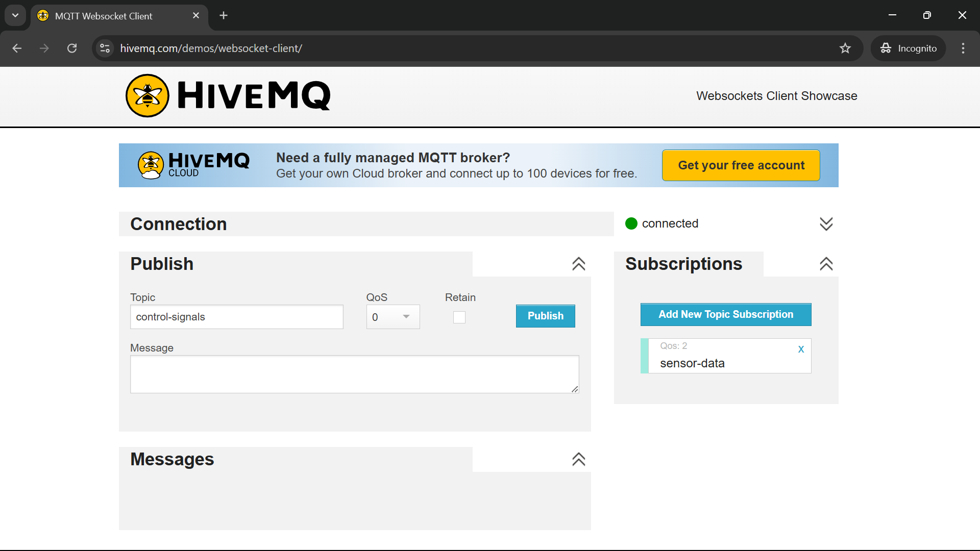Click the 'connected' status text
Viewport: 980px width, 551px height.
(670, 223)
